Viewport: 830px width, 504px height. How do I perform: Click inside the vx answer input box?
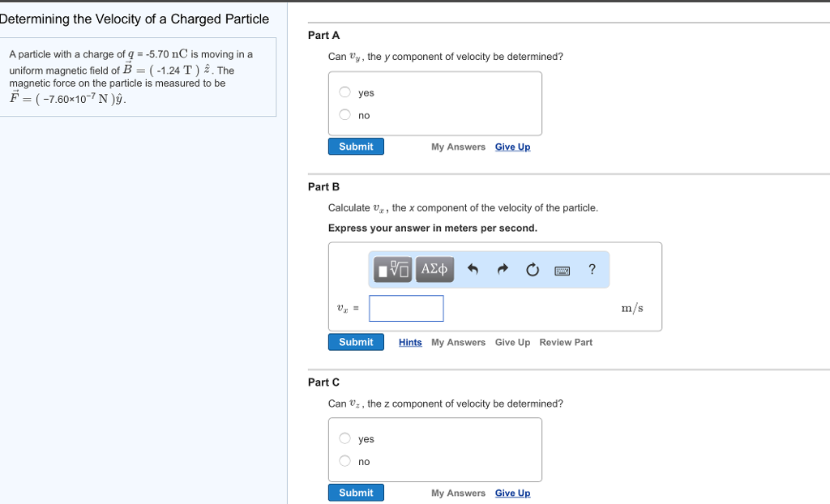point(405,308)
